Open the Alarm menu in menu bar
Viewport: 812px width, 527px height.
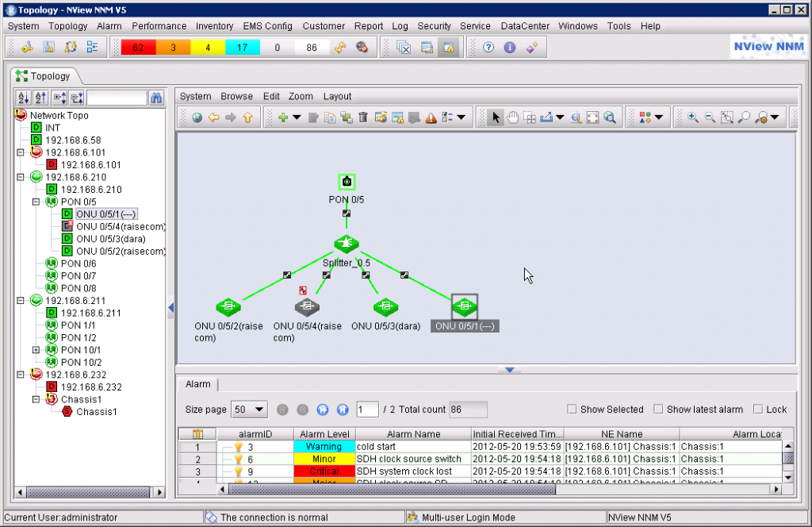109,26
